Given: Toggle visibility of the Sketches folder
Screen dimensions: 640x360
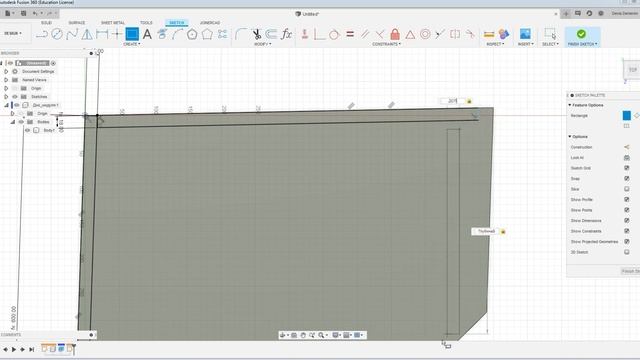Looking at the screenshot, I should [15, 97].
